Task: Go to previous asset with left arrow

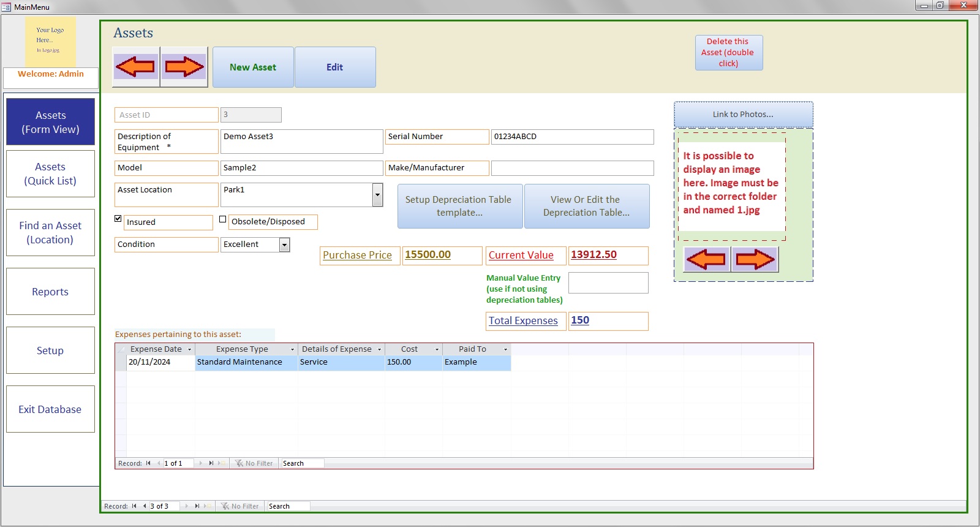Action: pyautogui.click(x=136, y=67)
